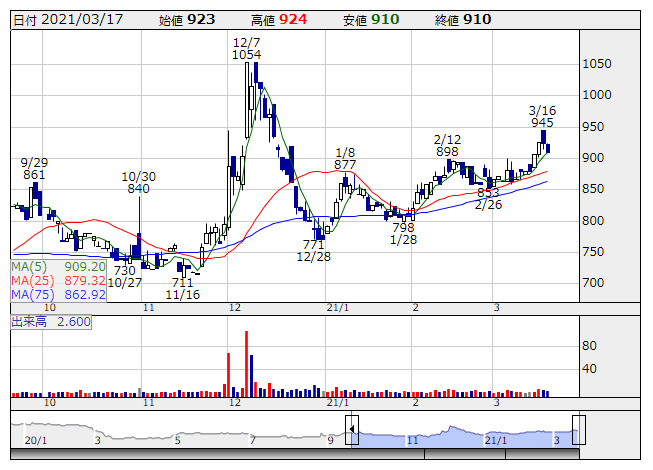Select the 2/12 high label 898
The height and width of the screenshot is (470, 653).
click(x=447, y=151)
